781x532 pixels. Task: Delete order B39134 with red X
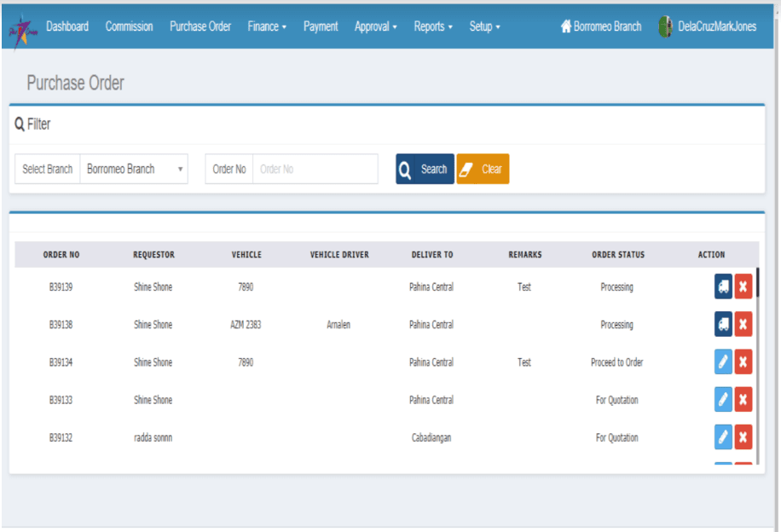pos(743,361)
